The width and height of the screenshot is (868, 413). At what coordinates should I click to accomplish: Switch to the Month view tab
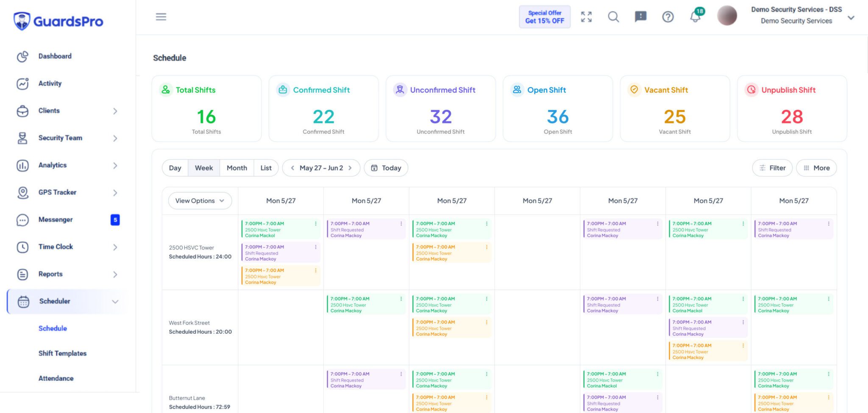(236, 168)
